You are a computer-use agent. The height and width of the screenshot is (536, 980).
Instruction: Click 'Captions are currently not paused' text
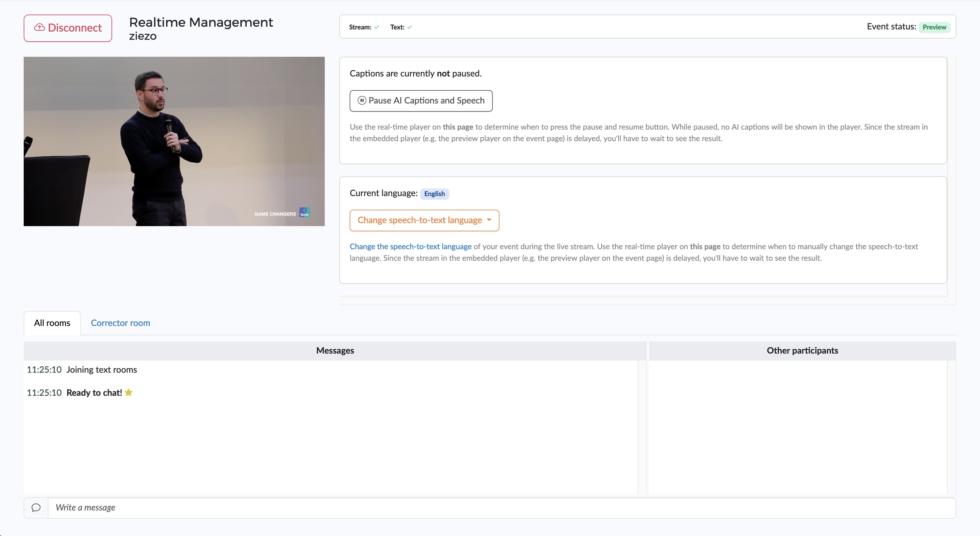[x=416, y=74]
